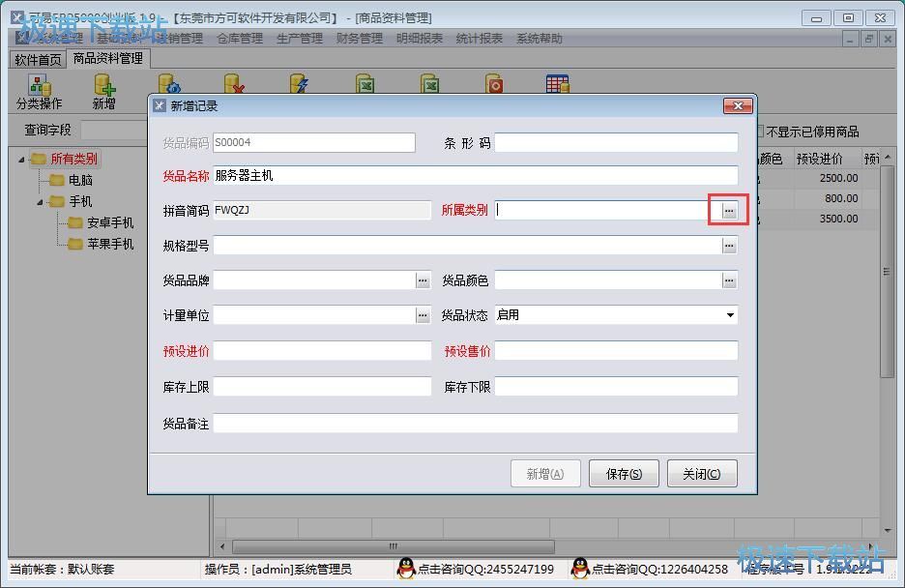This screenshot has width=905, height=588.
Task: Open the 货品品牌 browse ellipsis button
Action: click(423, 280)
